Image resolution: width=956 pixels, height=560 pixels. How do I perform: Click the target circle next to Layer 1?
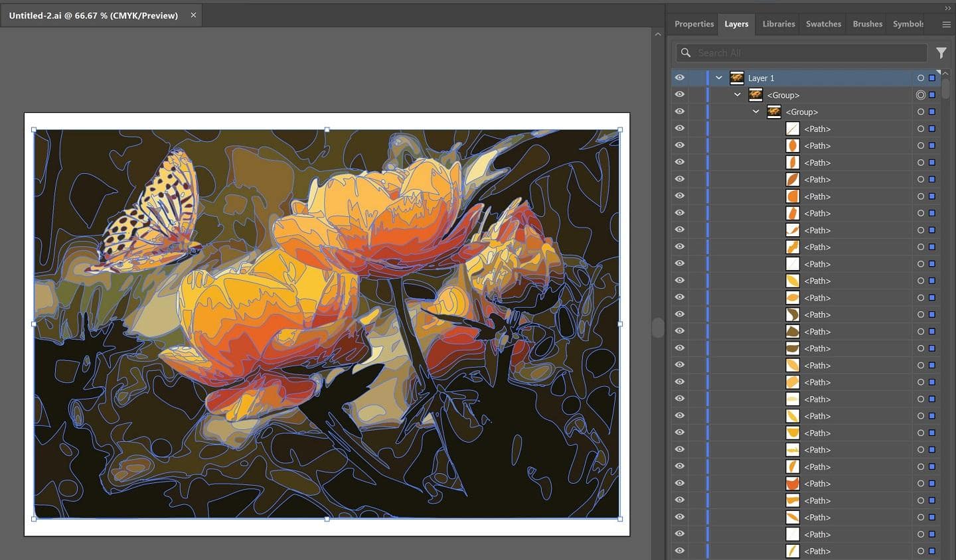[921, 78]
